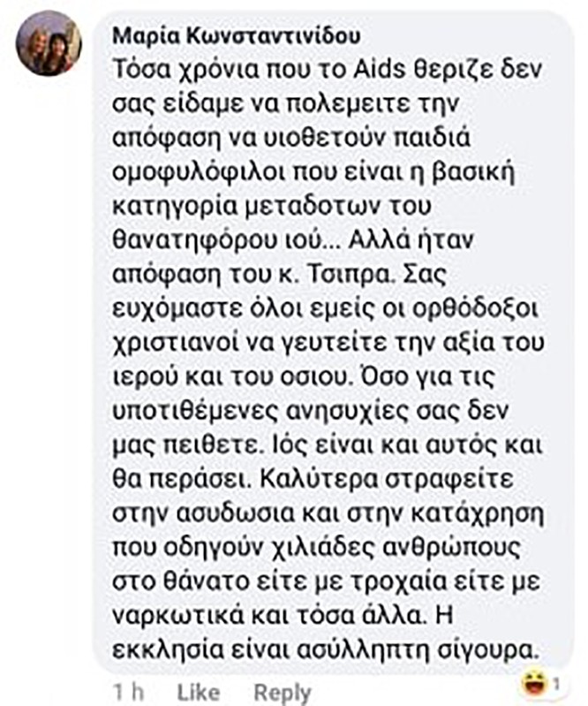Click the laughing Haha reaction emoji
The image size is (588, 706).
pos(534,683)
